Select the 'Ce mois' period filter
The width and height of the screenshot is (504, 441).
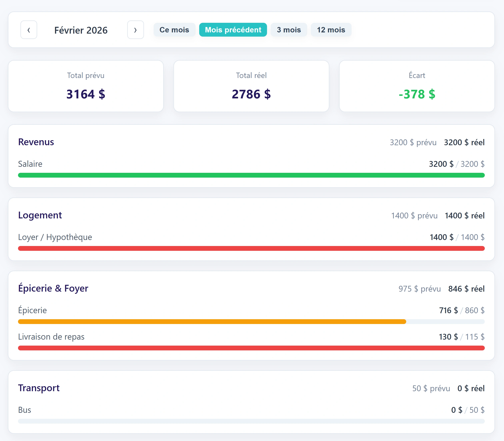point(174,30)
